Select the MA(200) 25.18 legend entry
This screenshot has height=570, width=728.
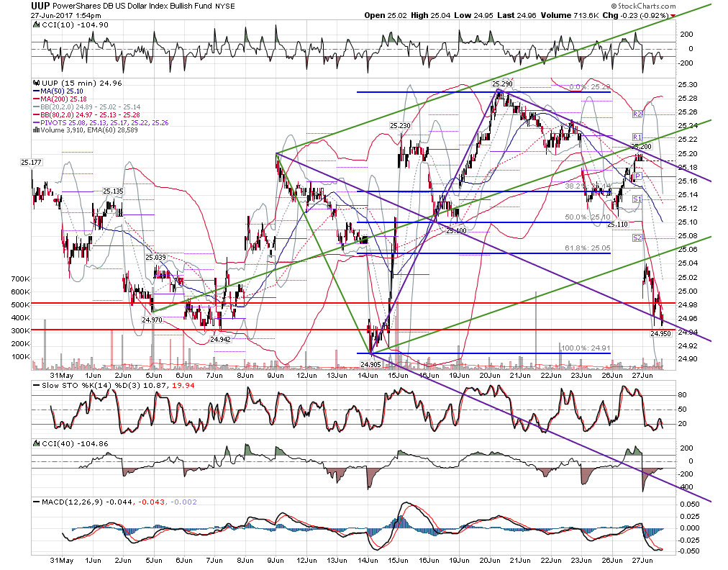click(x=60, y=99)
